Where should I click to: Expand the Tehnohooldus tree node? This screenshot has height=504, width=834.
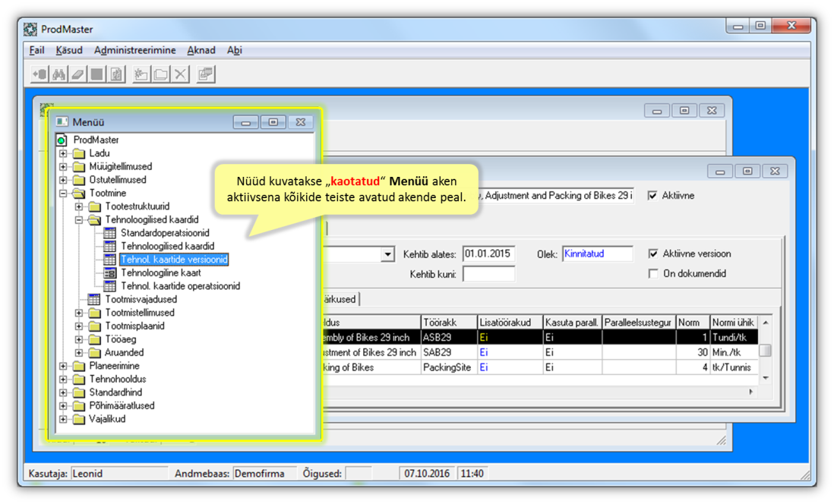point(63,379)
